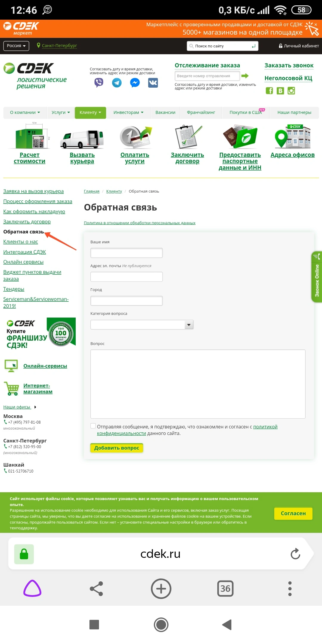Image resolution: width=322 pixels, height=644 pixels.
Task: Expand the Услуги menu
Action: (61, 112)
